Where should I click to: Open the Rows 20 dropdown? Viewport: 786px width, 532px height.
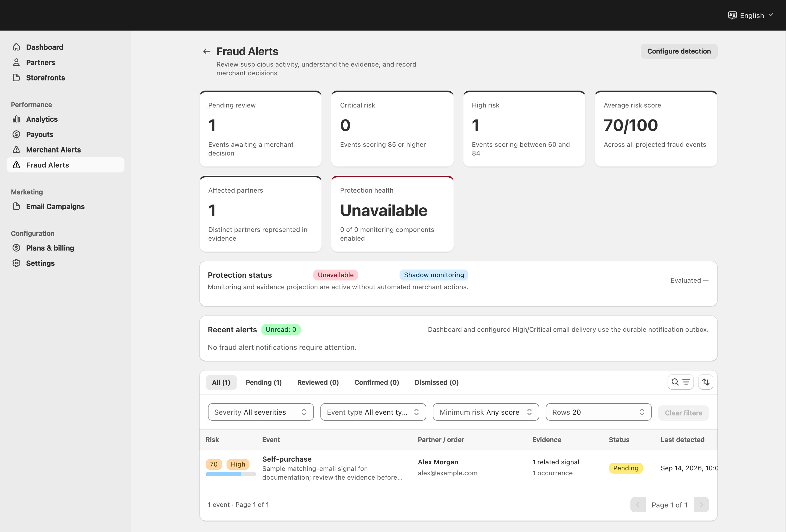pyautogui.click(x=599, y=412)
